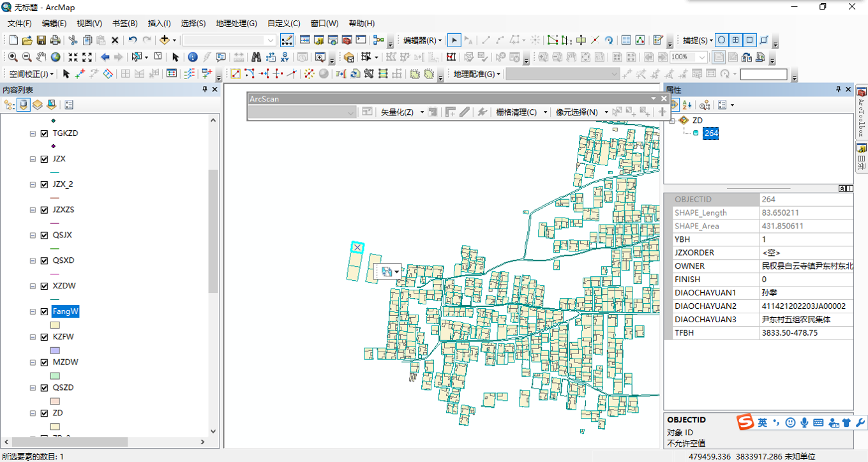The width and height of the screenshot is (868, 462).
Task: Open the 书签(B) bookmarks menu
Action: pos(124,23)
